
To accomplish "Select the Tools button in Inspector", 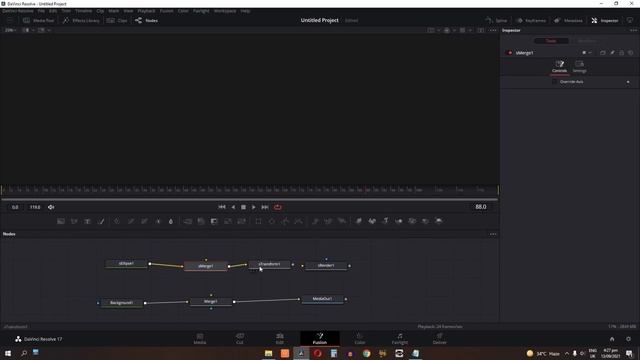I will point(551,41).
